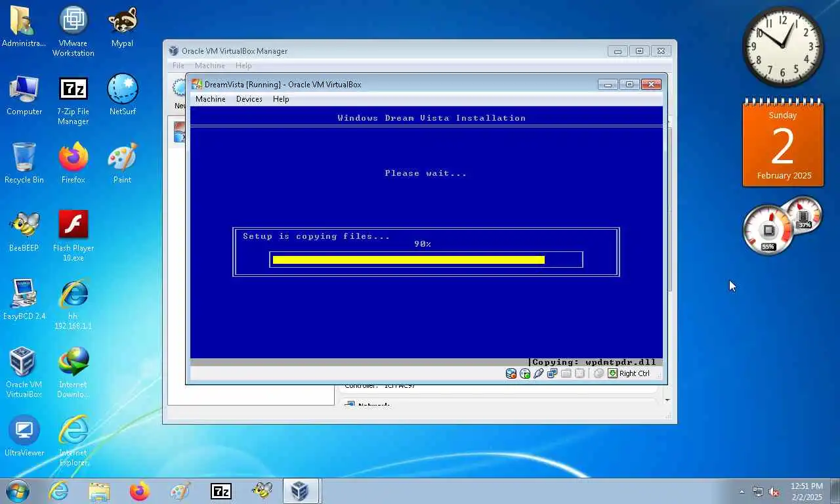Image resolution: width=840 pixels, height=504 pixels.
Task: Click the USB devices indicator icon
Action: tap(539, 373)
